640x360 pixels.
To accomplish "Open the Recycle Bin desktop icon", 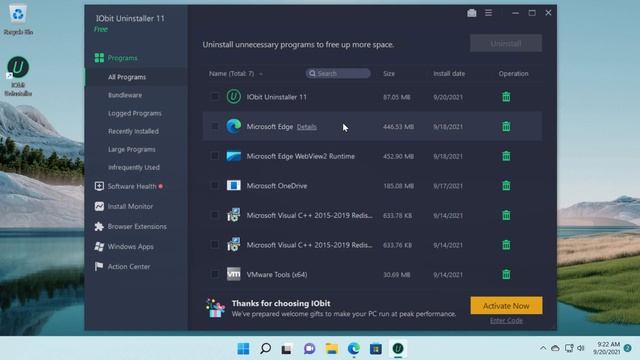I will coord(18,20).
